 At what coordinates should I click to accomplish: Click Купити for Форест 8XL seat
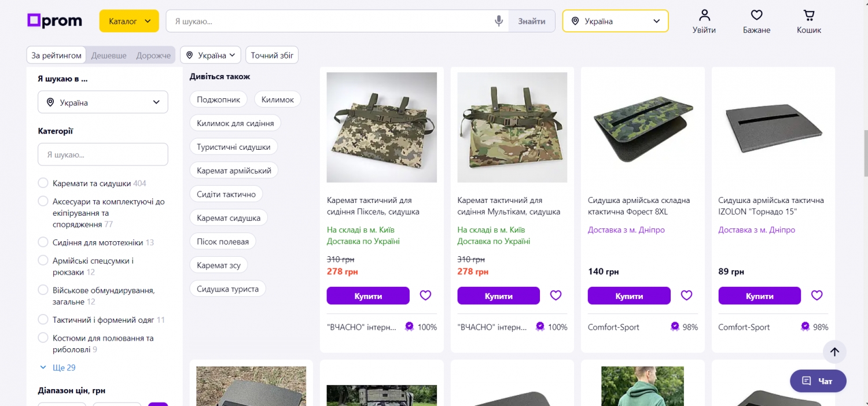pyautogui.click(x=629, y=296)
